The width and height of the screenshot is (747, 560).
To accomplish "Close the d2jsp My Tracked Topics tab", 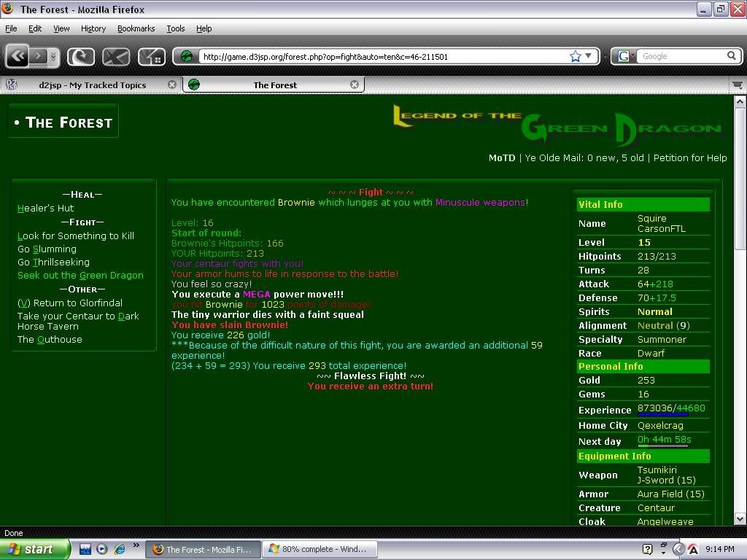I will (172, 85).
